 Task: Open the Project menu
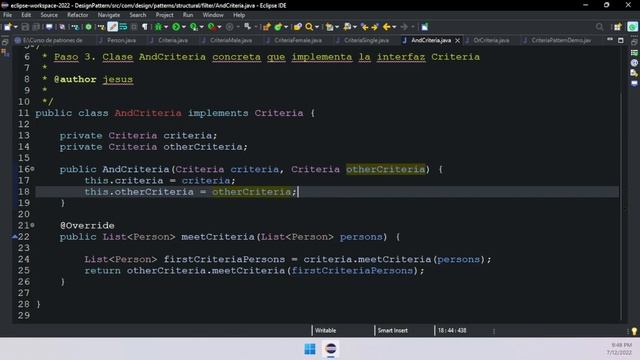click(164, 15)
